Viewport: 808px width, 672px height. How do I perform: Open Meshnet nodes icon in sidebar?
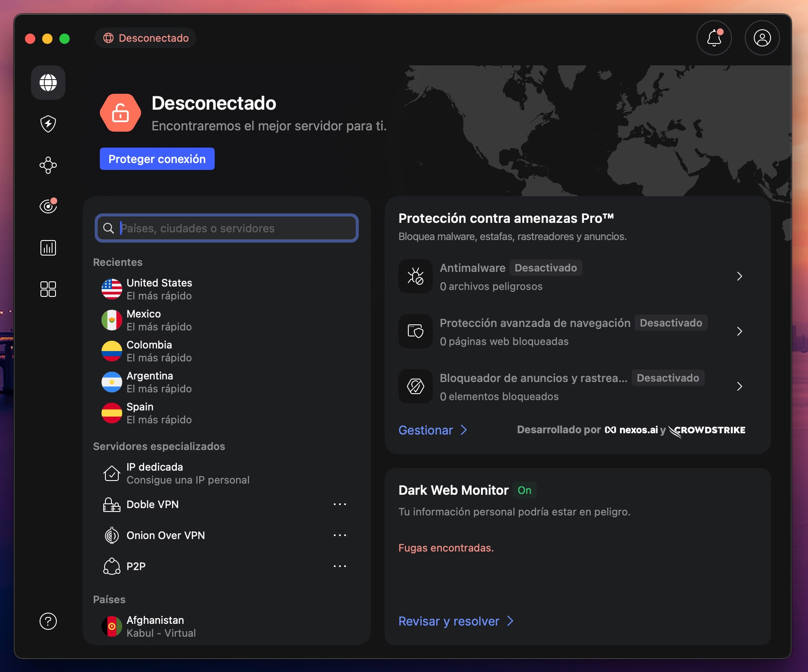48,165
